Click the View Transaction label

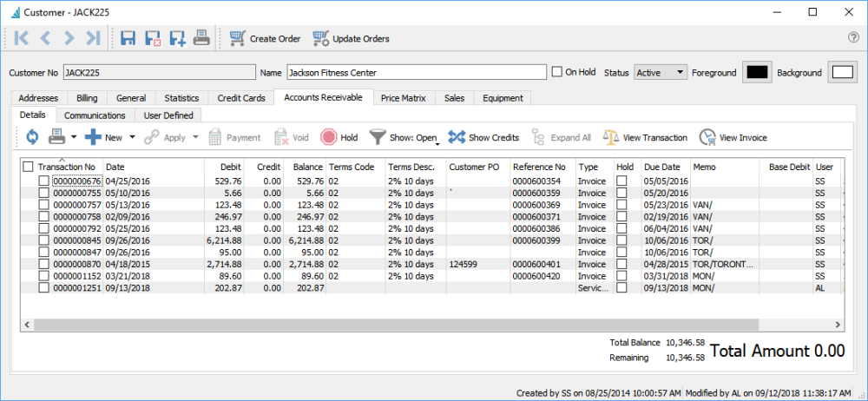pos(654,137)
